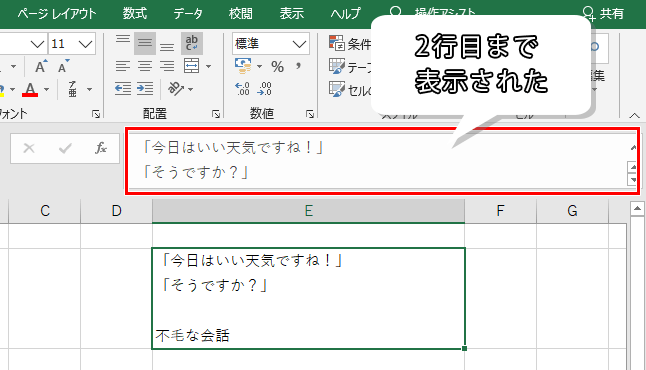Switch to the 校閲 tab

click(241, 14)
